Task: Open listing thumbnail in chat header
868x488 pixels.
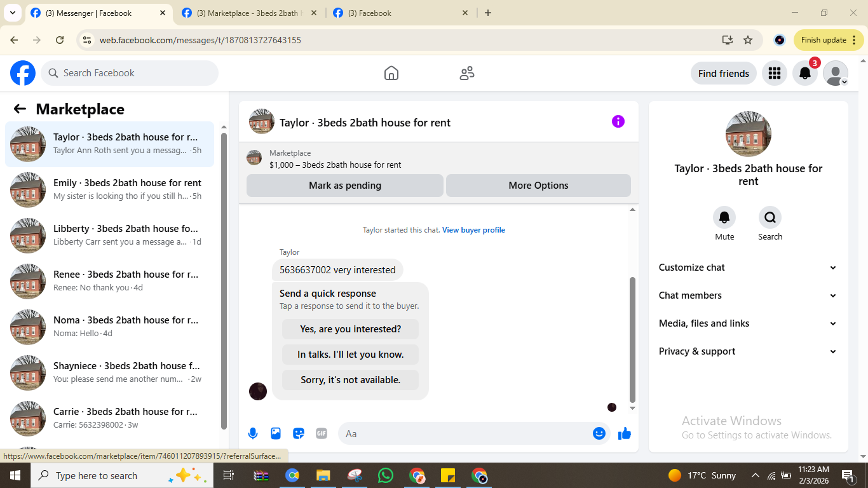Action: 261,121
